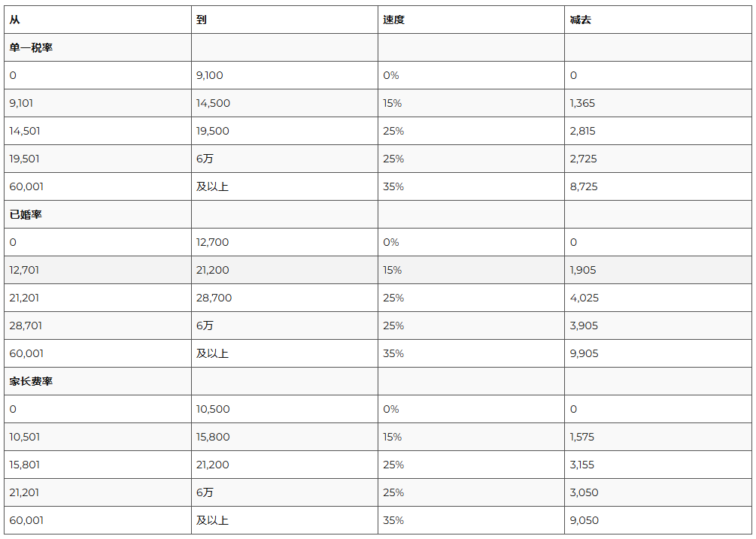Select the 速度 column header

click(x=393, y=20)
